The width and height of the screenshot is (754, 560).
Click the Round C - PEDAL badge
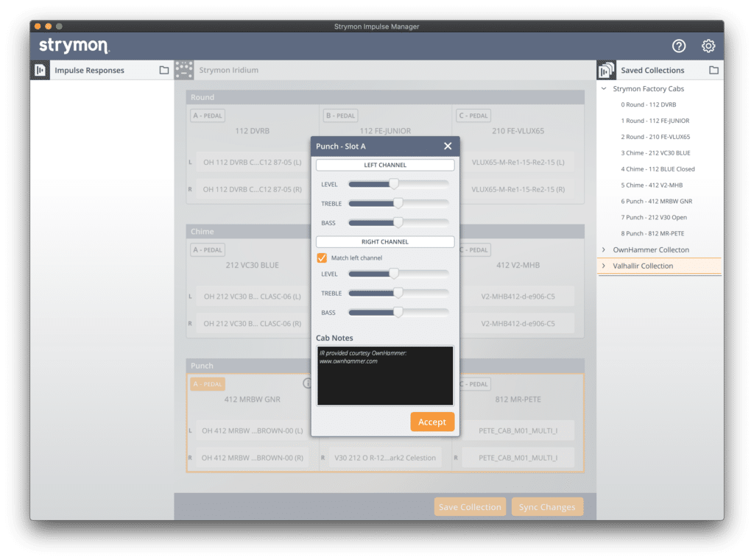click(x=473, y=116)
